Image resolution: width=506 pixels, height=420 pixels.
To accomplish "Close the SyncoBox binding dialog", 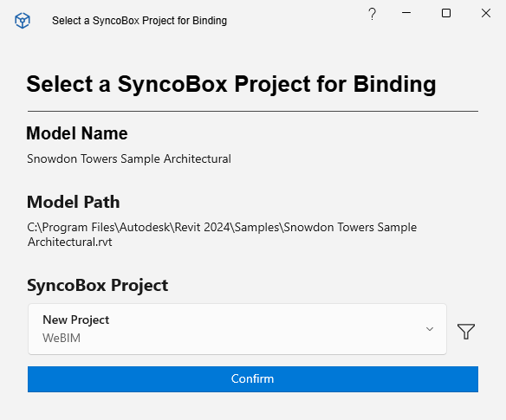I will coord(486,13).
